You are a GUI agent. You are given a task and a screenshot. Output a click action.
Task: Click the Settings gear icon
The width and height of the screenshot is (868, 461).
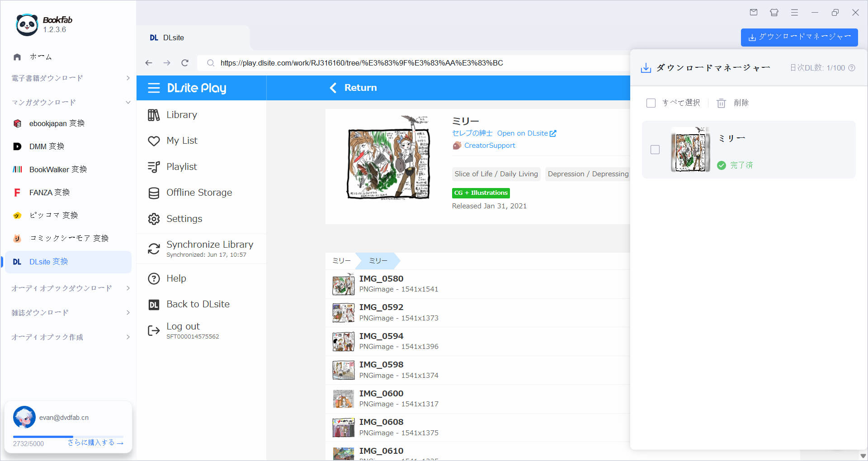tap(154, 219)
